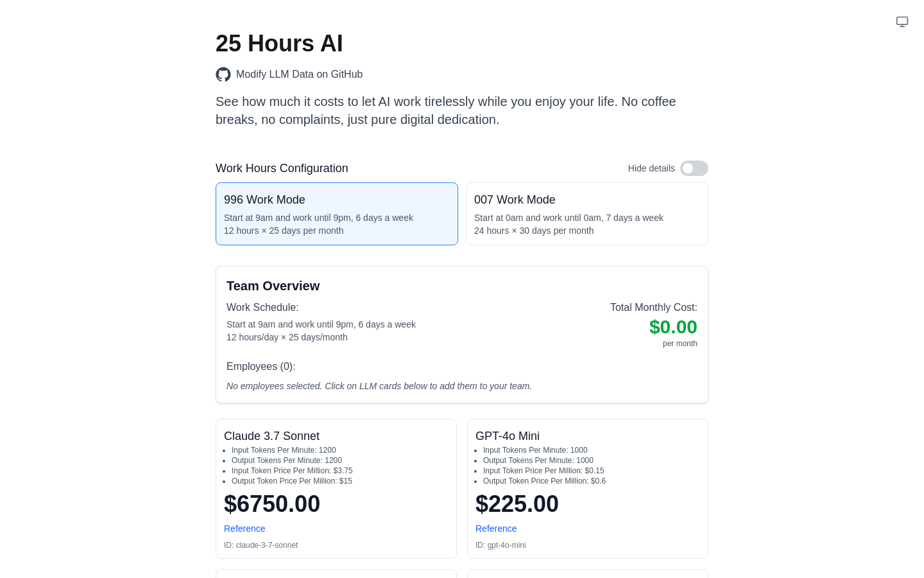Click the Team Overview heading
This screenshot has width=924, height=578.
[273, 286]
